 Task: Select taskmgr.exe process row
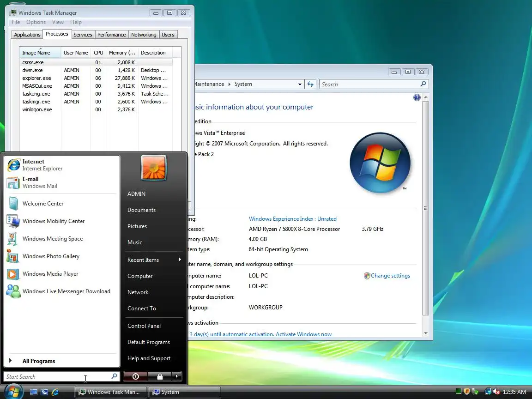point(96,102)
